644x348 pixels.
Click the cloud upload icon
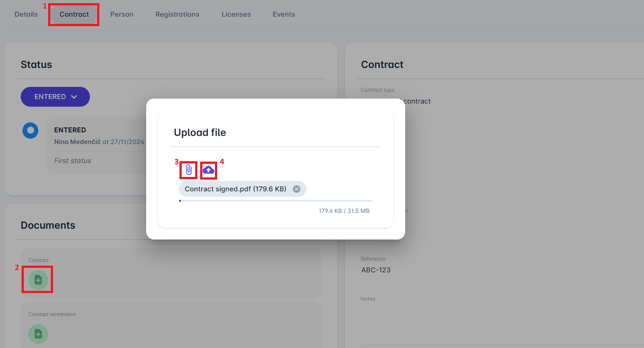[x=208, y=170]
